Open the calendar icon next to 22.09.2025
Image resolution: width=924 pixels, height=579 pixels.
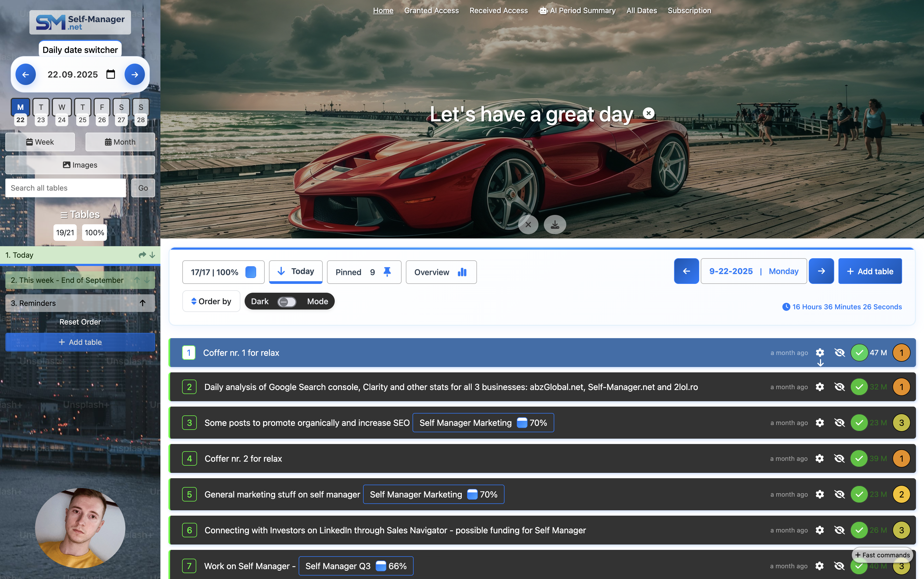click(111, 74)
